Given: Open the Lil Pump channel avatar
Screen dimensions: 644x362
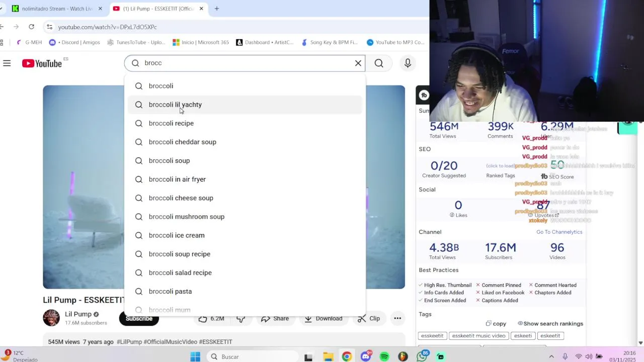Looking at the screenshot, I should 51,318.
